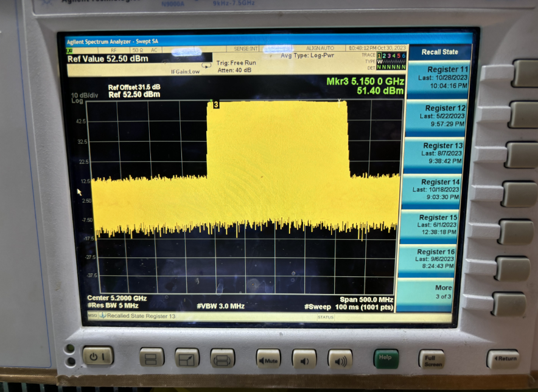This screenshot has height=392, width=538.
Task: Lower volume with the single-wave speaker button
Action: tap(304, 360)
